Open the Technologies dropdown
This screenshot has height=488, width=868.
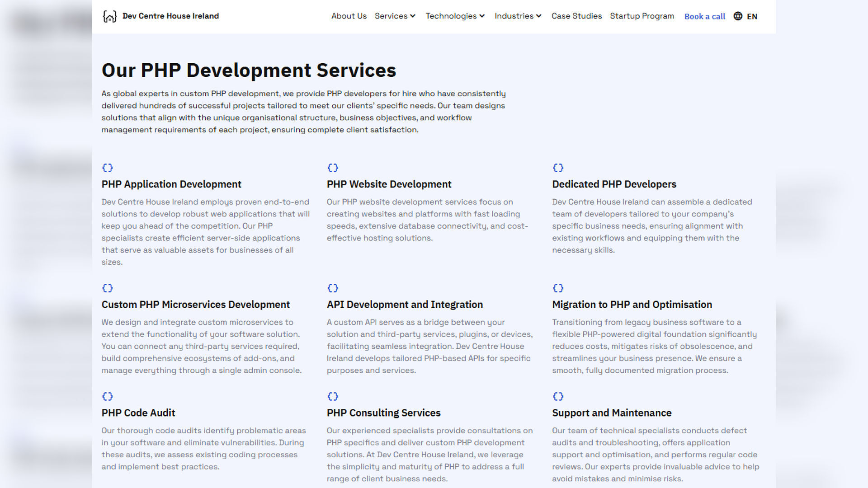click(454, 16)
